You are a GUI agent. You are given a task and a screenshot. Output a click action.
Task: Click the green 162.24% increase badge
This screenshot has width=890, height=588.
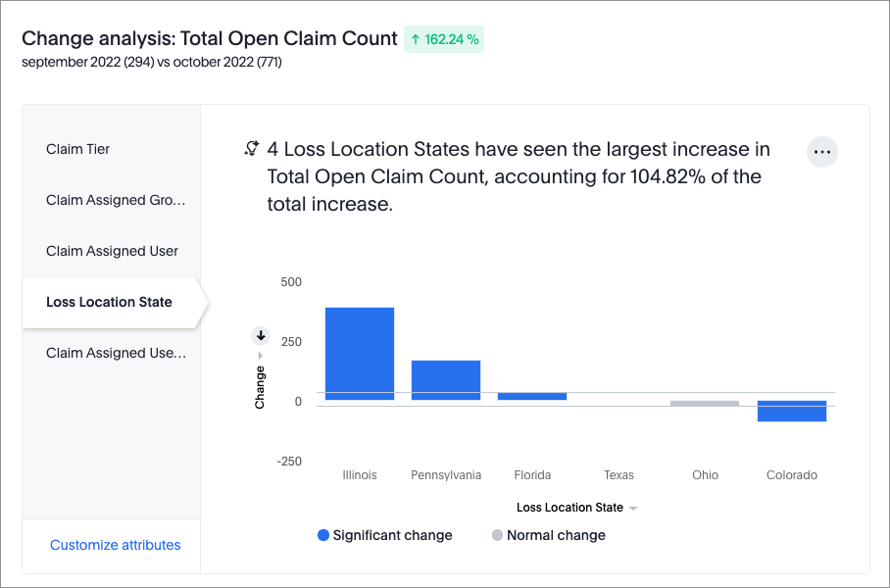click(444, 39)
